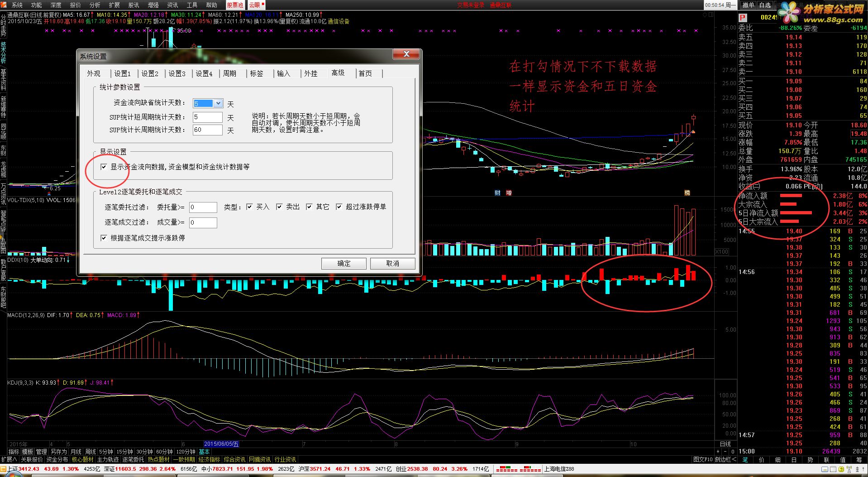Viewport: 868px width, 477px height.
Task: Click the reset 0 button under the chart
Action: point(733,452)
